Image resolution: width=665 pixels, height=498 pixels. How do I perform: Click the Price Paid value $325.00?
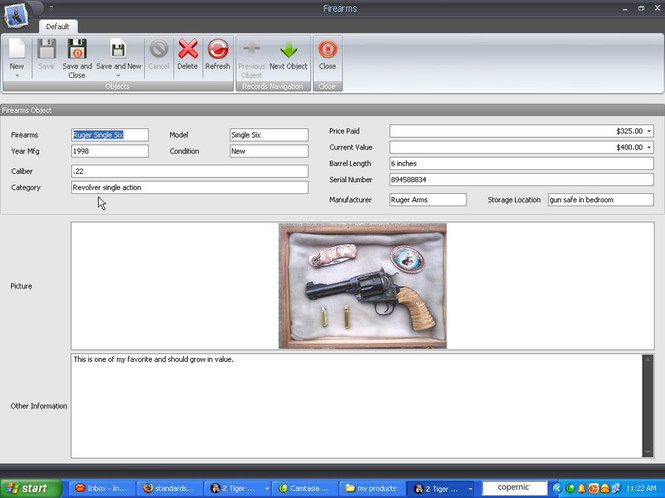629,131
